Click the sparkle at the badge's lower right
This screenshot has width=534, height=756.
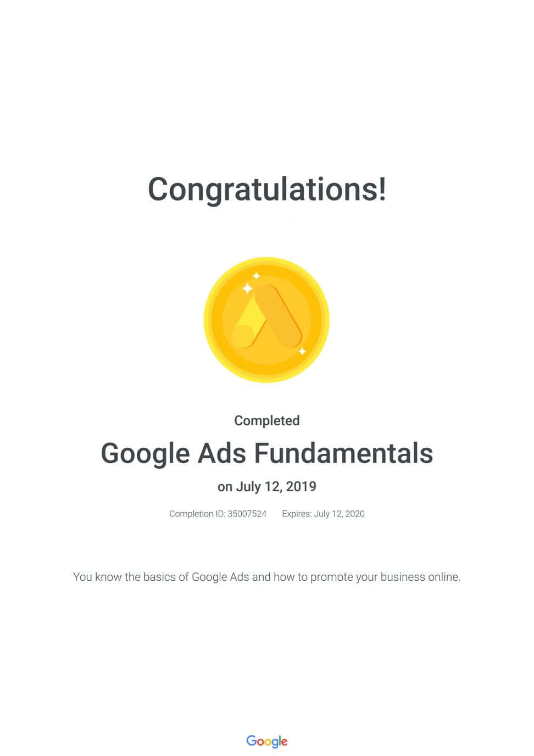click(x=302, y=351)
